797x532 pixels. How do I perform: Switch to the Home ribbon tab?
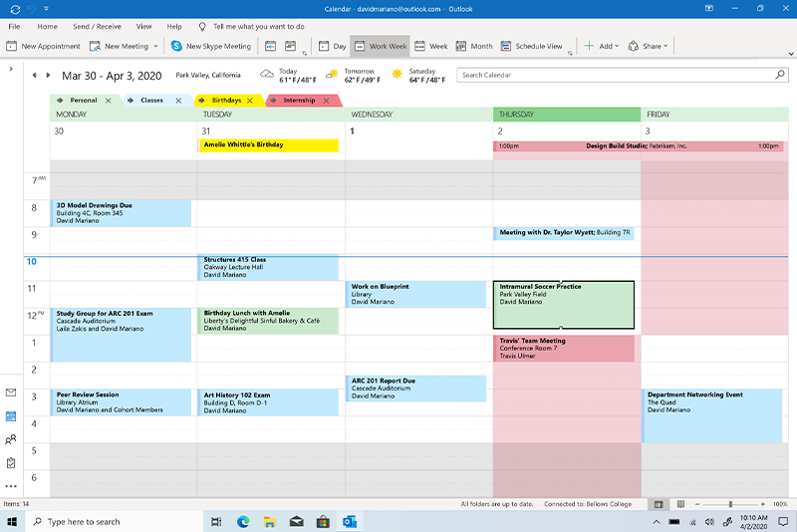pos(47,27)
